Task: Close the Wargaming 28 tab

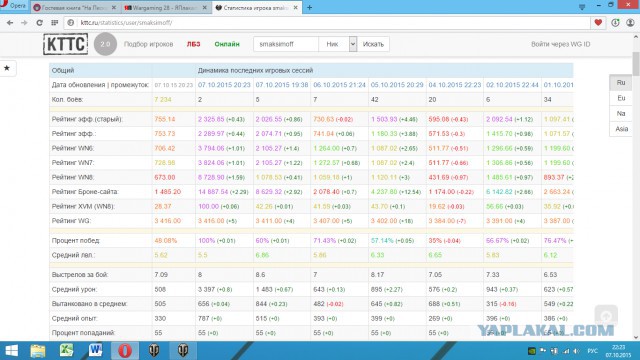Action: pyautogui.click(x=204, y=8)
